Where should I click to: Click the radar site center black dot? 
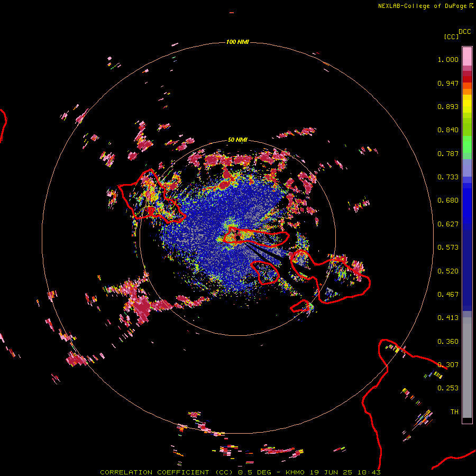point(238,237)
